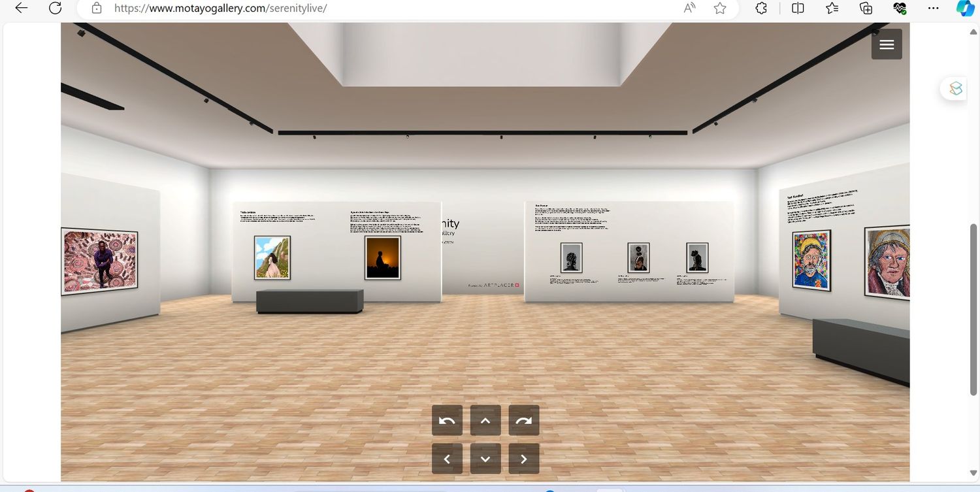Image resolution: width=980 pixels, height=492 pixels.
Task: Rotate the gallery view right
Action: click(x=524, y=421)
